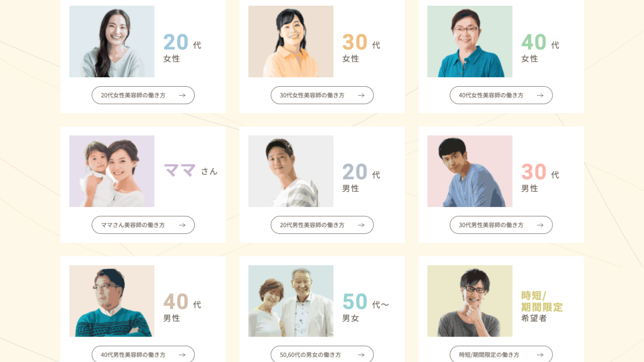This screenshot has height=362, width=644.
Task: Click the mother and child ママさん photo
Action: point(112,171)
